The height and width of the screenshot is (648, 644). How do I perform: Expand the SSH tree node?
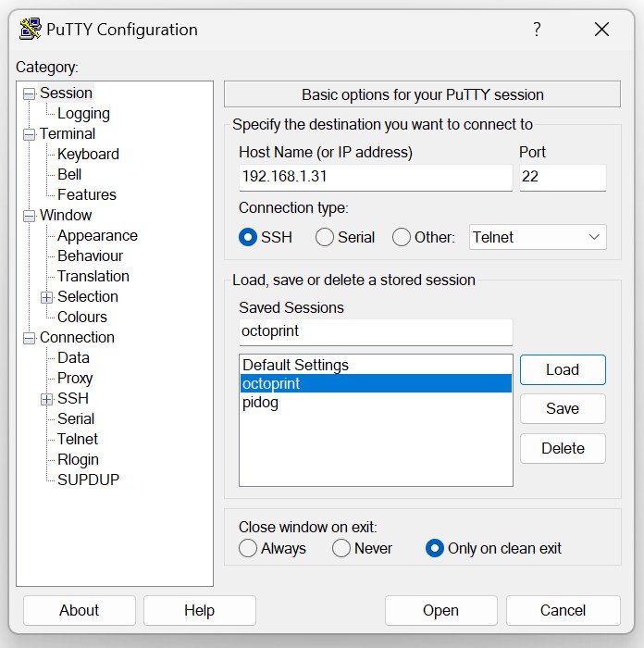[x=46, y=399]
